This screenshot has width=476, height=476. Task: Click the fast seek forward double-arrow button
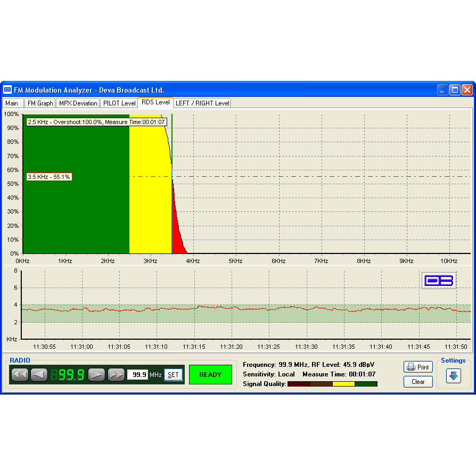point(116,375)
